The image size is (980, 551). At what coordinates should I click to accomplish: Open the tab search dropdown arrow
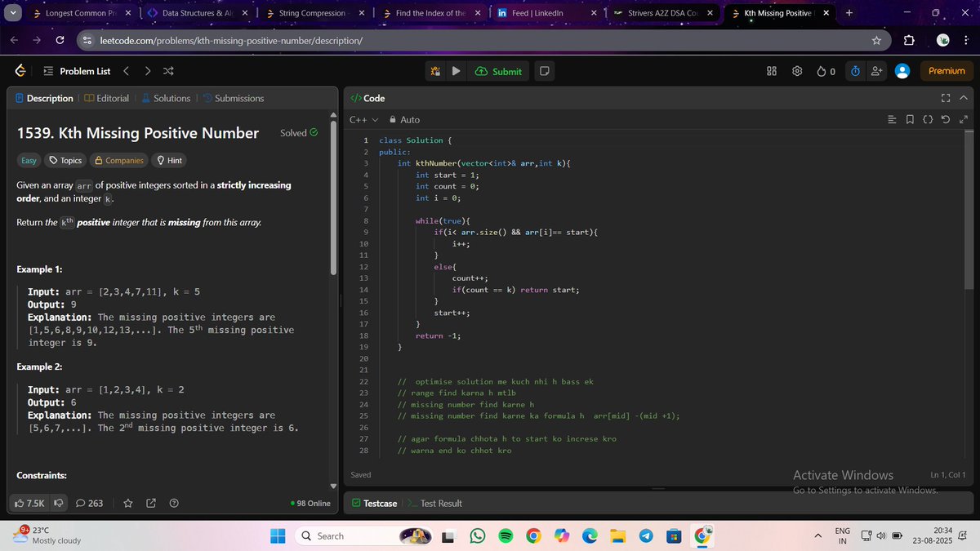(x=12, y=13)
